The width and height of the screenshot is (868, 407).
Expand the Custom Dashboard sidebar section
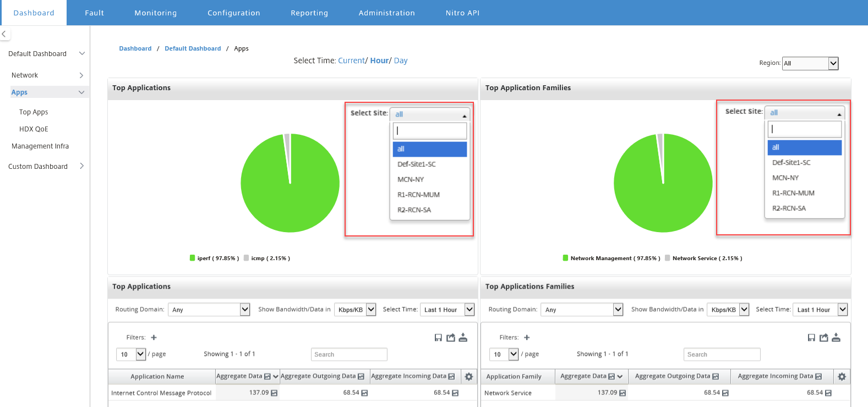[x=81, y=166]
